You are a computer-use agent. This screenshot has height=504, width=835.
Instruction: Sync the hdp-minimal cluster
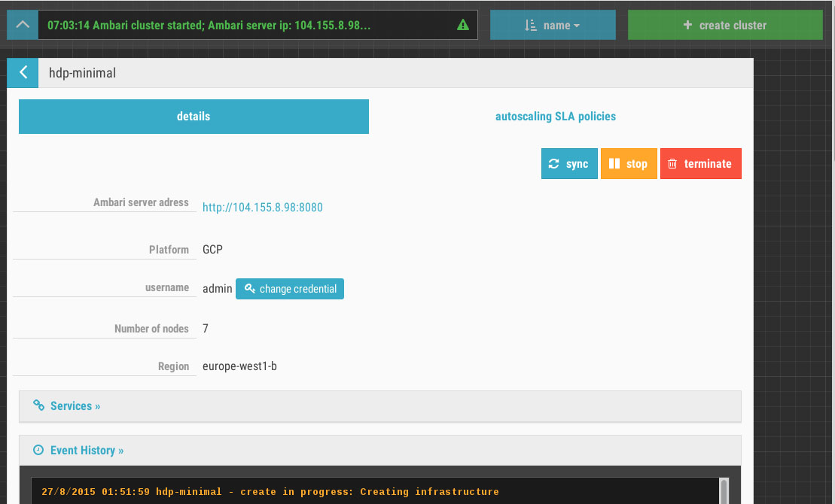(568, 164)
